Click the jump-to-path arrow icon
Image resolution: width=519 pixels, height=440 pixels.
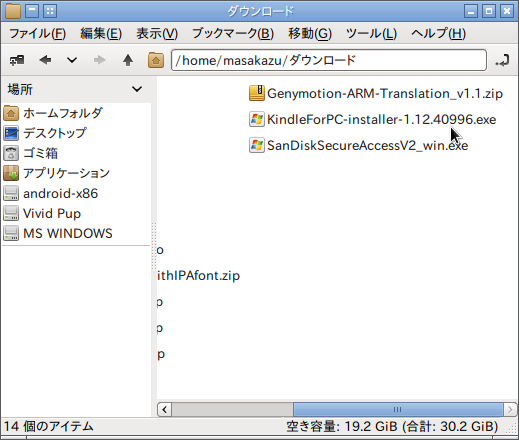[x=502, y=60]
